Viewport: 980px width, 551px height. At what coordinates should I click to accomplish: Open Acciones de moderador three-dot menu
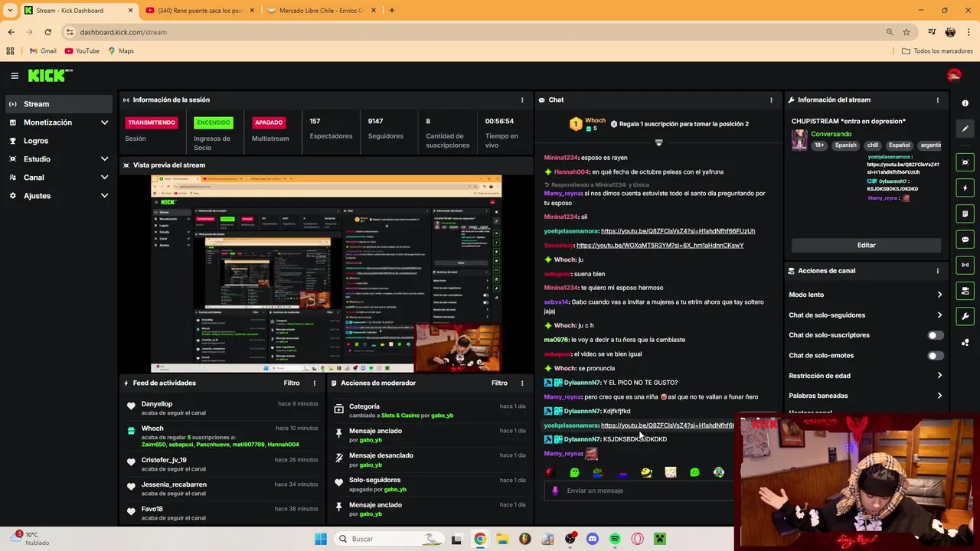522,383
